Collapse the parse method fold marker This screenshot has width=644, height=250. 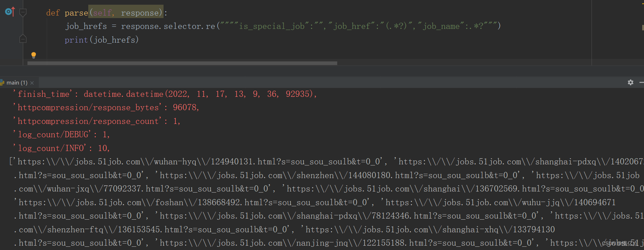tap(23, 13)
